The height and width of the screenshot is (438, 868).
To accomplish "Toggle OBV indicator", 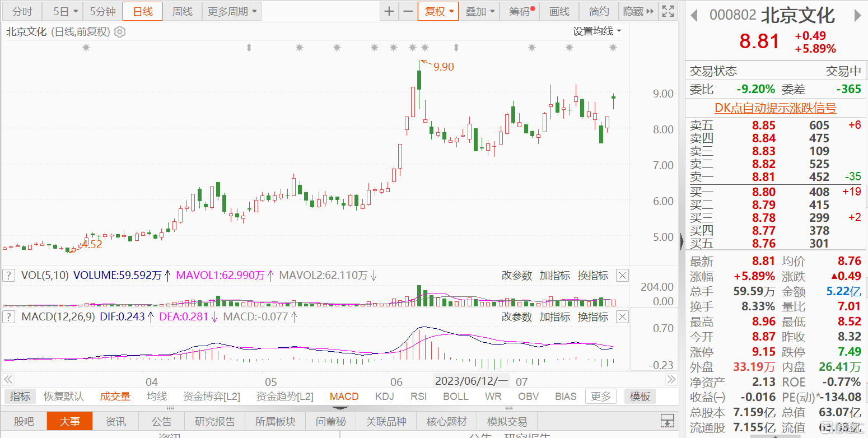I will (528, 397).
